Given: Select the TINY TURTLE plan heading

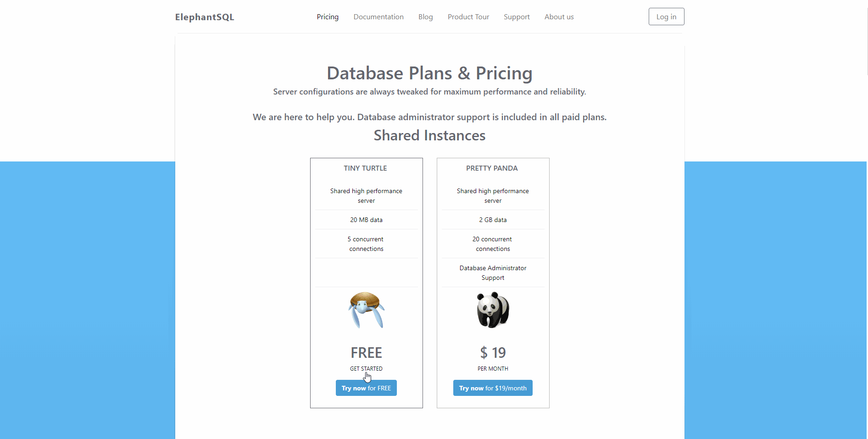Looking at the screenshot, I should (365, 168).
